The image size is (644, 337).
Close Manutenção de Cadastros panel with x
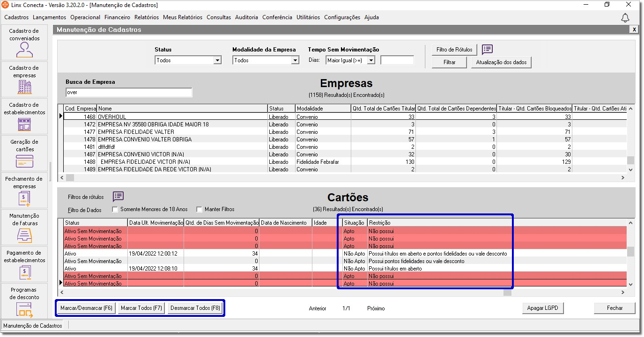tap(634, 29)
